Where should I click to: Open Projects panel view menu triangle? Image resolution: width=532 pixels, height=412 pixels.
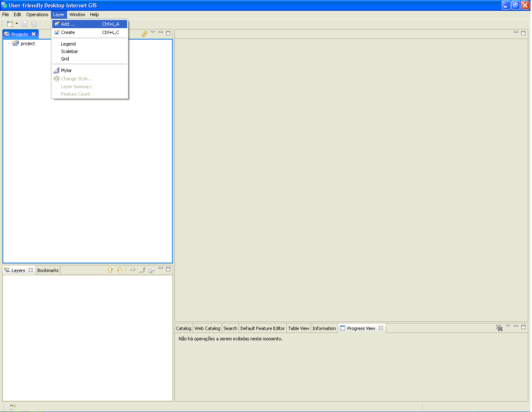(x=153, y=32)
